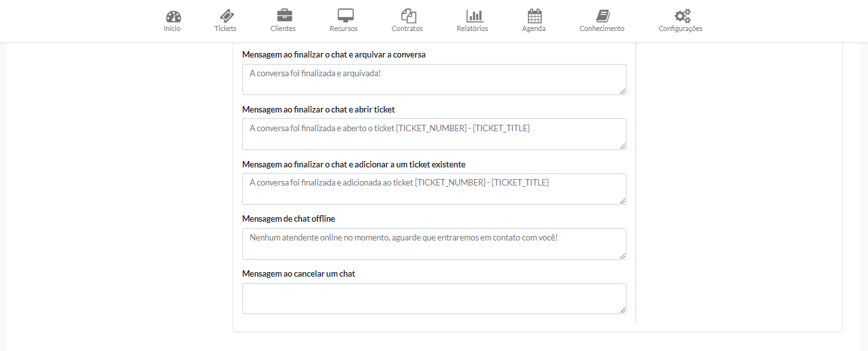The height and width of the screenshot is (351, 868).
Task: Edit the finalize and archive message field
Action: [x=434, y=80]
